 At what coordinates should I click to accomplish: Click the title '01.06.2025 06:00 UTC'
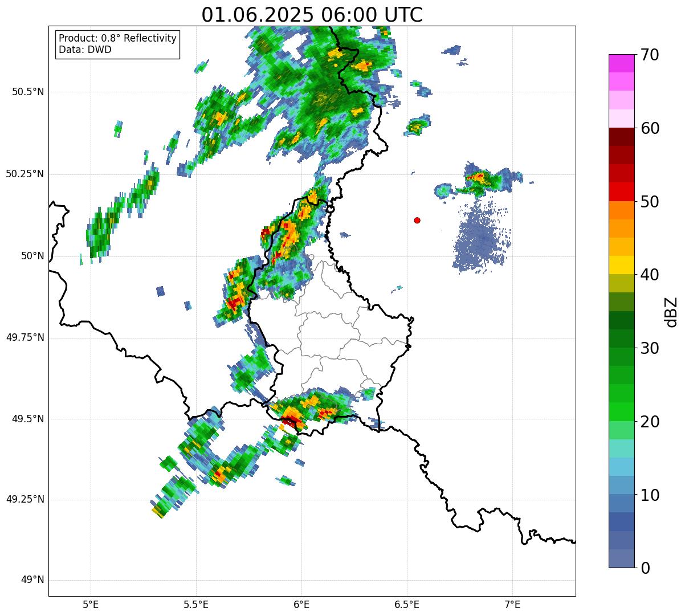click(x=312, y=14)
